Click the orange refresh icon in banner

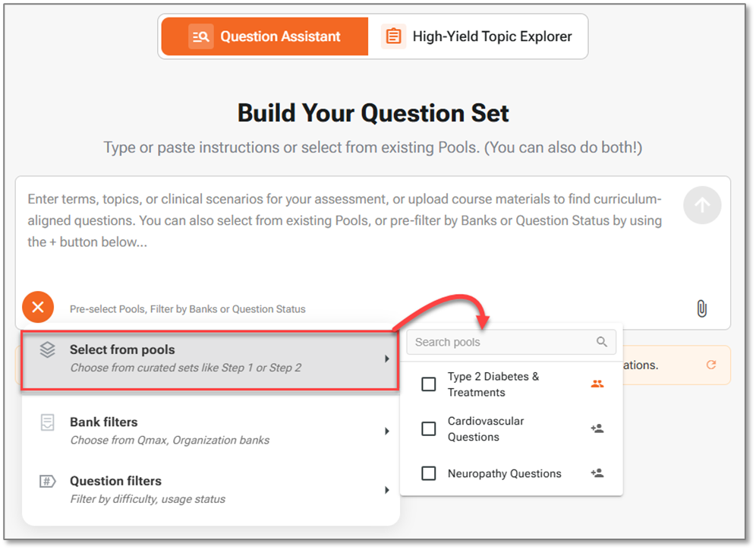tap(711, 365)
